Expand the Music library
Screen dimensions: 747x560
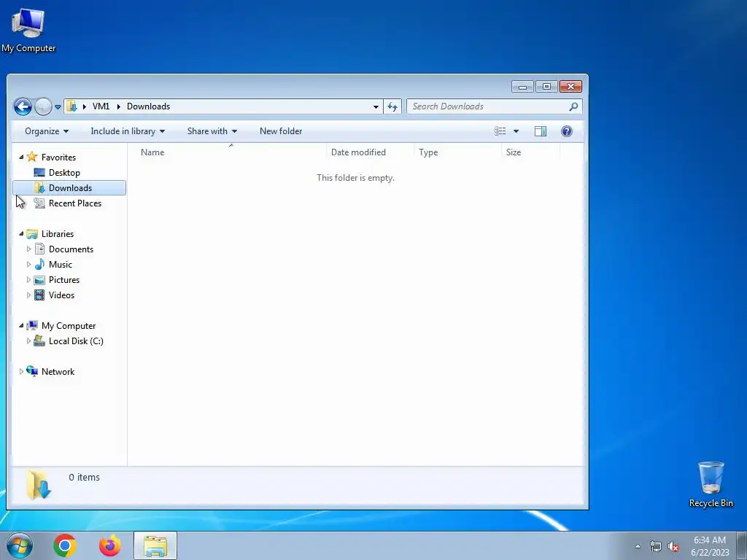point(28,264)
